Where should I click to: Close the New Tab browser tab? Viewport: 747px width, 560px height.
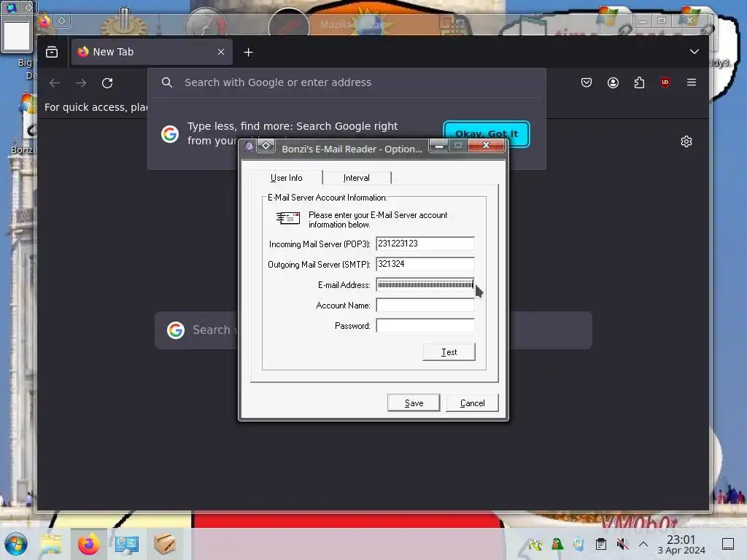point(221,52)
